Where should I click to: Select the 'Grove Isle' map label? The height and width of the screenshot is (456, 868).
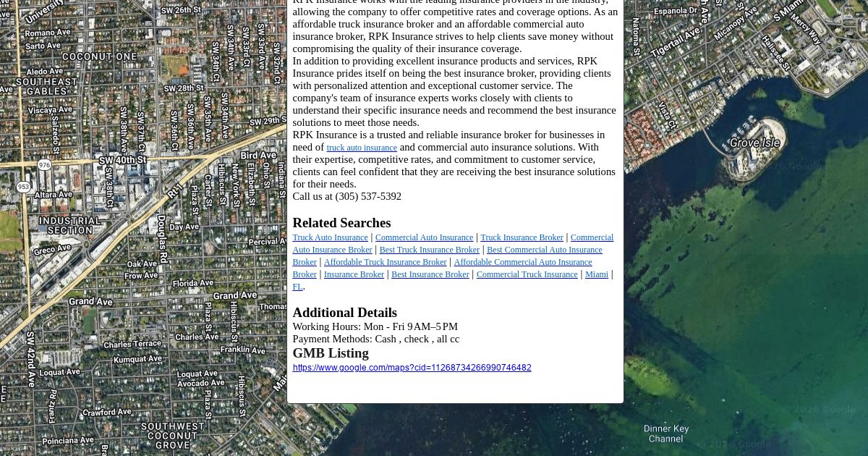(754, 143)
